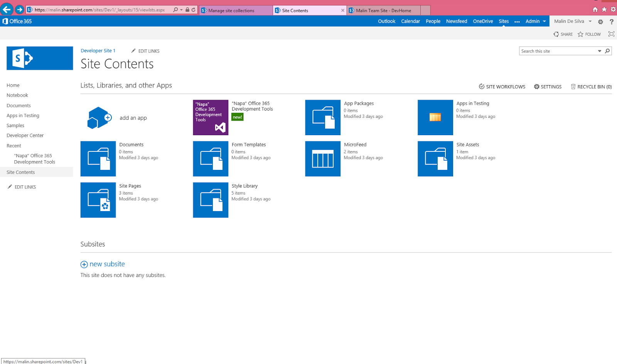The width and height of the screenshot is (617, 364).
Task: Open the Office 365 settings gear
Action: 600,22
